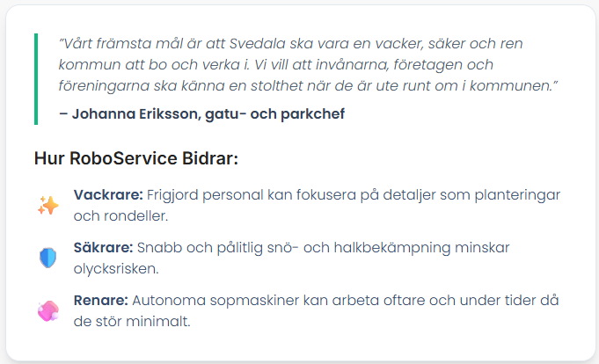This screenshot has height=364, width=599.
Task: Click the text "Autonoma sopmaskiner"
Action: (215, 300)
